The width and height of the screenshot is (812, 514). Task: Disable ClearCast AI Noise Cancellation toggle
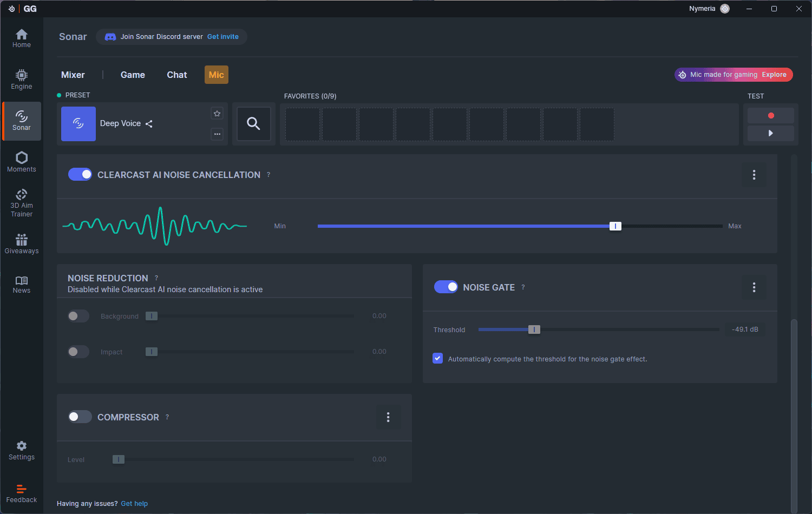[x=80, y=174]
